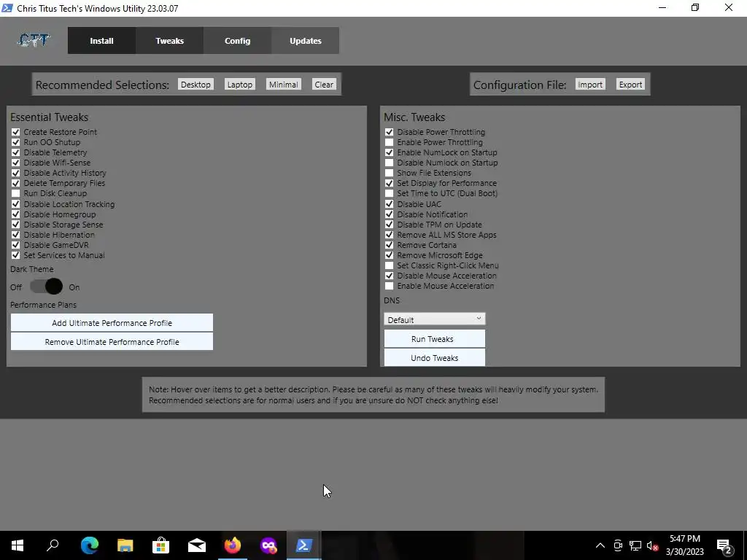The image size is (747, 560).
Task: Uncheck Disable Power Throttling
Action: (390, 132)
